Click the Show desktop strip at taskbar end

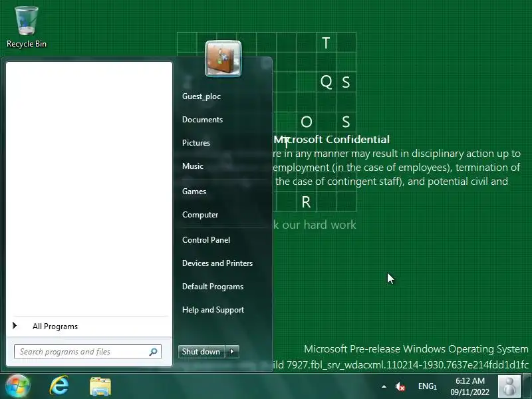coord(527,386)
